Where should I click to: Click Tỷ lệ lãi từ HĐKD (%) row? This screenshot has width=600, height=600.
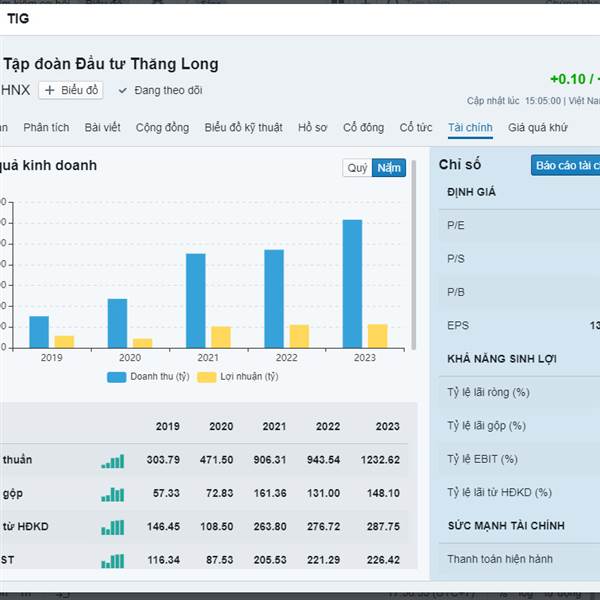[519, 492]
